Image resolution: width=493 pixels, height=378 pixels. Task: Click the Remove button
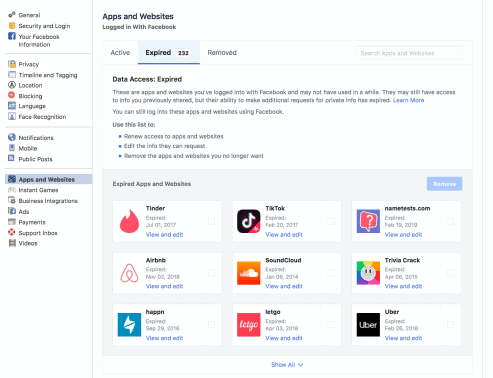tap(444, 184)
